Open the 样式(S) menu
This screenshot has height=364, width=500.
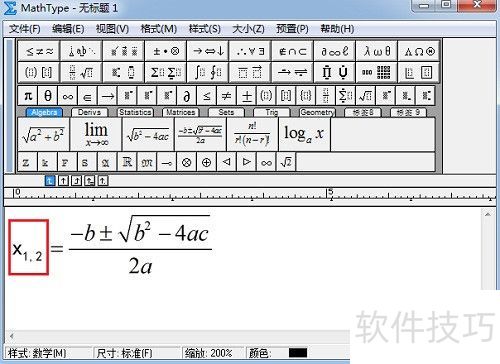[x=204, y=29]
